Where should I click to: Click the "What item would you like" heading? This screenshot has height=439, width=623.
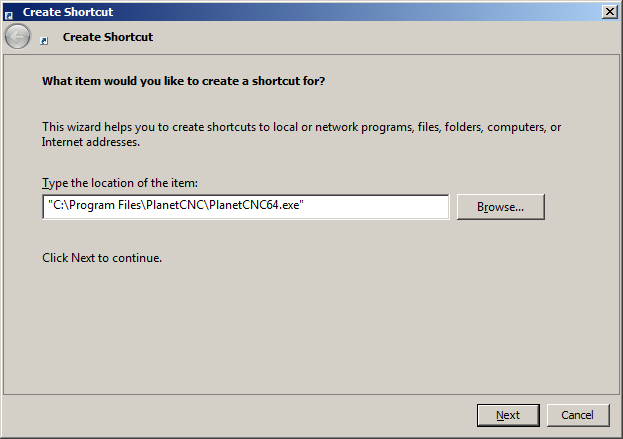pyautogui.click(x=183, y=80)
